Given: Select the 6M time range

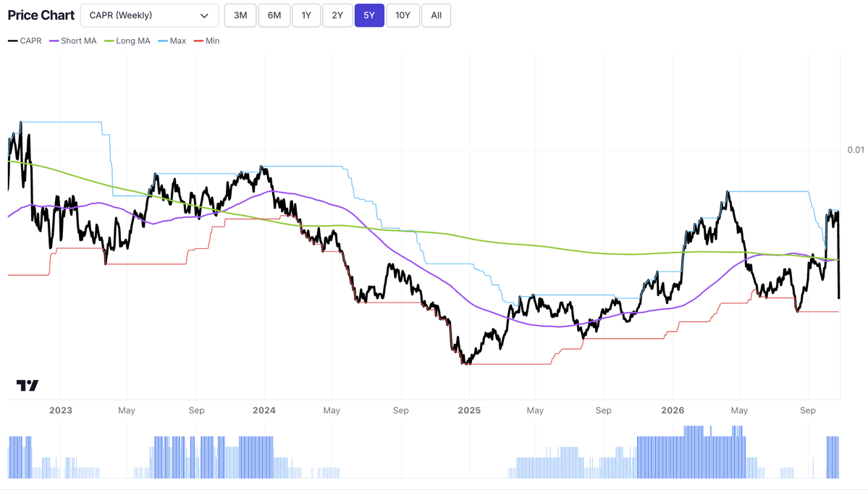Looking at the screenshot, I should 274,15.
